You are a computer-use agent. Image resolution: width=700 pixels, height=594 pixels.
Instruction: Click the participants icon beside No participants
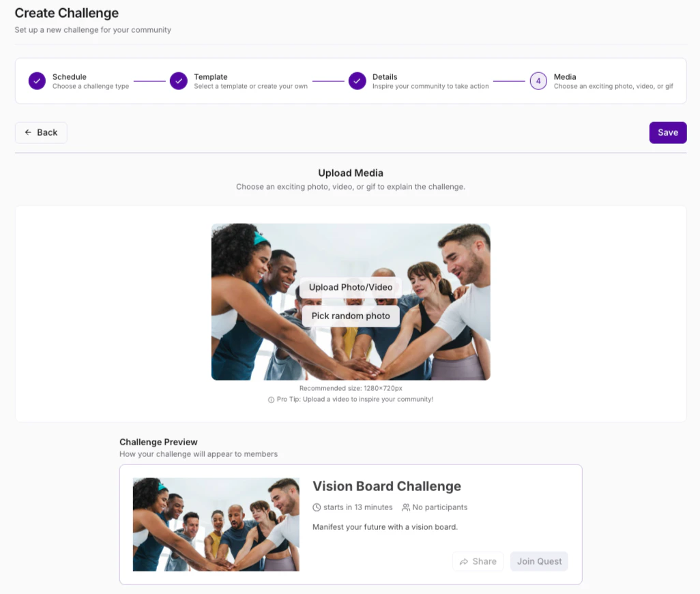pos(406,507)
